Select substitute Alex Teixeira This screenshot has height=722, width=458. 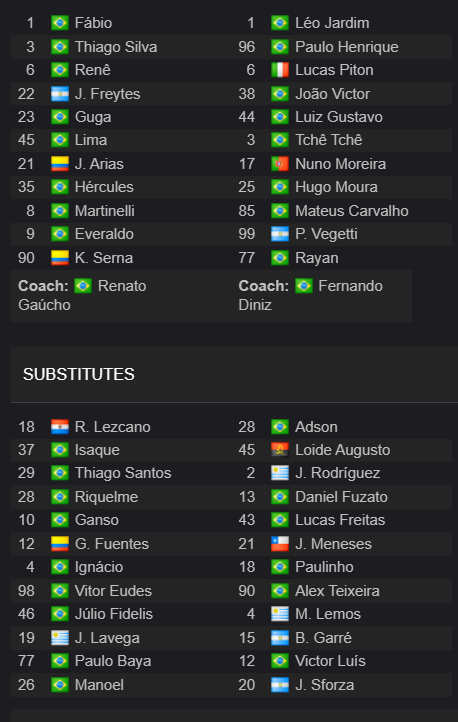(337, 591)
